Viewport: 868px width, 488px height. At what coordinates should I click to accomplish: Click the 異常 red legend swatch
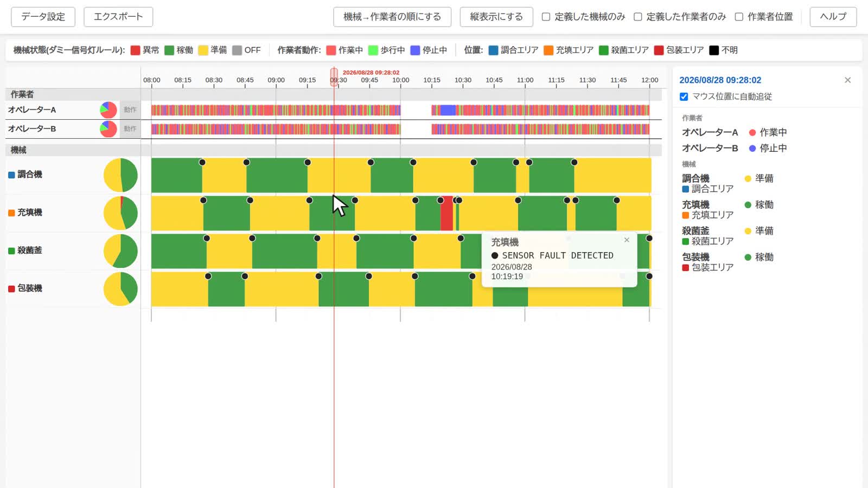coord(136,50)
